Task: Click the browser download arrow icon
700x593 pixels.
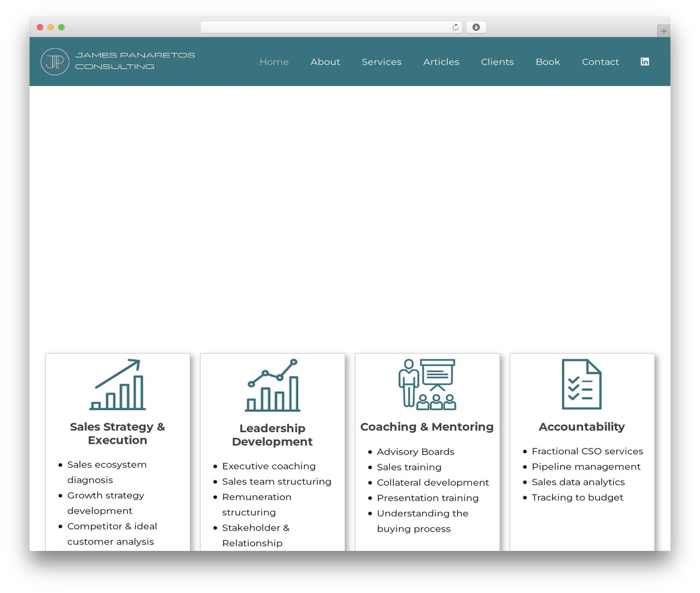Action: 476,27
